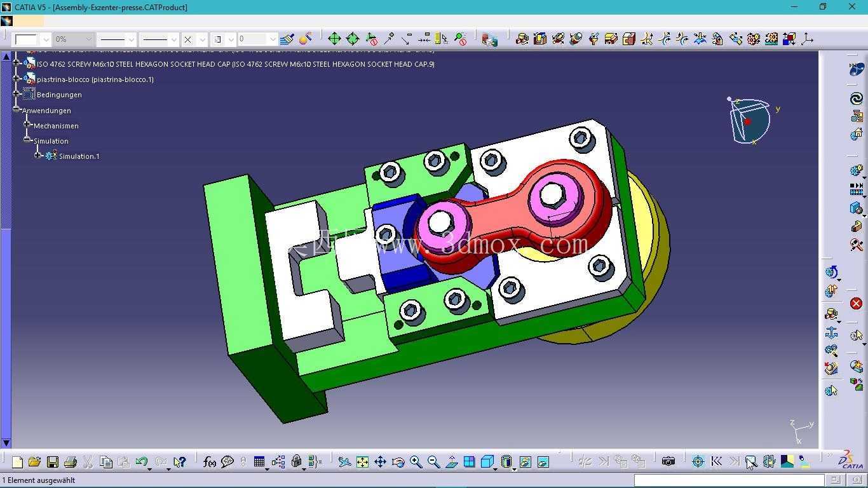Click the Fly Mode icon
The image size is (868, 488).
click(344, 462)
